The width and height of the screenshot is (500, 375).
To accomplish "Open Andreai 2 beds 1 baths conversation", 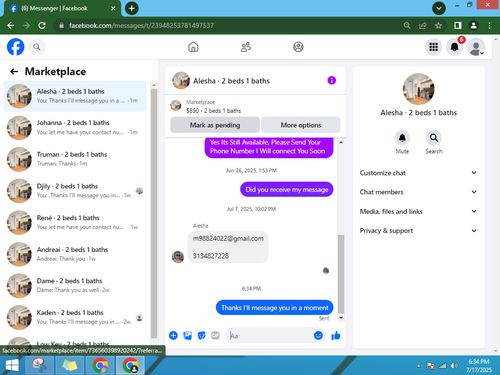I will pos(75,254).
